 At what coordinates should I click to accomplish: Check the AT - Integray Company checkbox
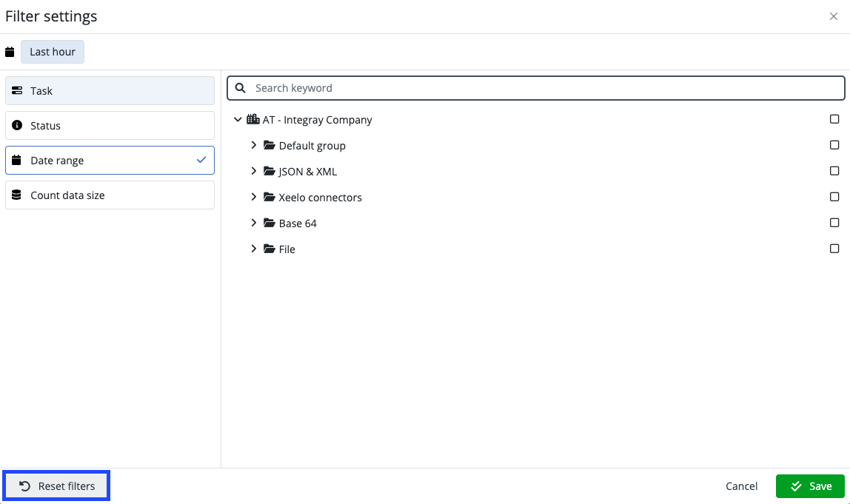point(834,118)
